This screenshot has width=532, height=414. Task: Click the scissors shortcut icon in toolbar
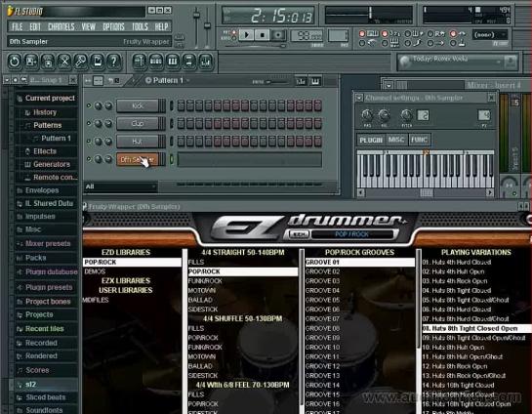(64, 62)
